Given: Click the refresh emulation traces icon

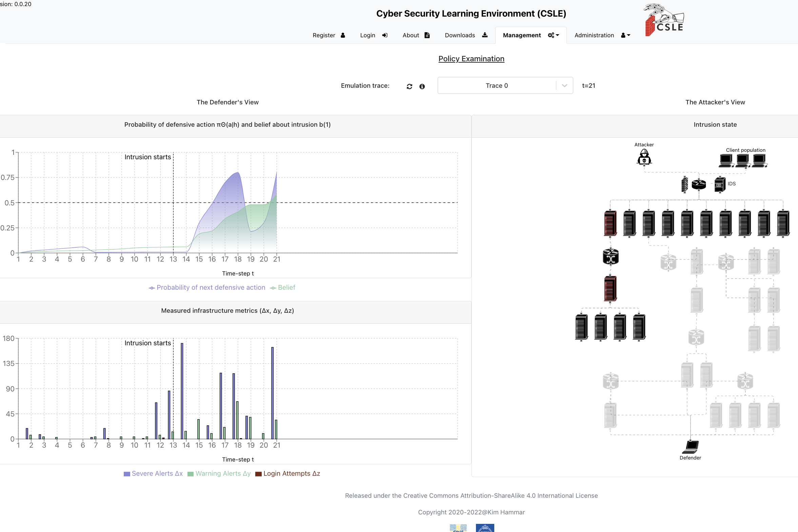Looking at the screenshot, I should tap(410, 86).
